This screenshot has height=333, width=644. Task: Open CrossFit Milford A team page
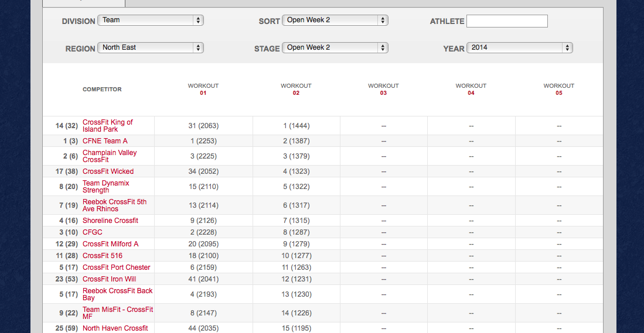click(x=110, y=244)
